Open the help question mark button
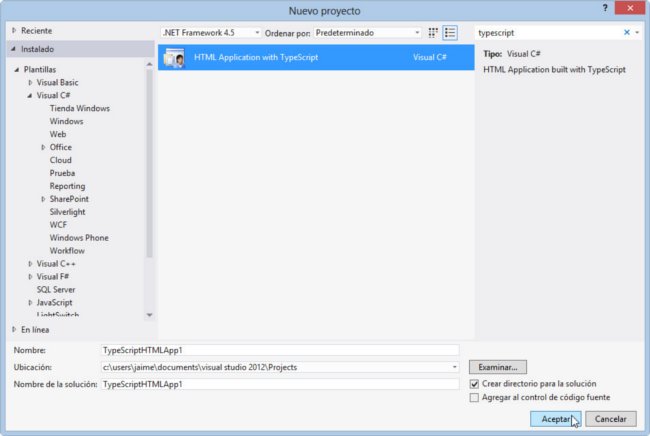The width and height of the screenshot is (650, 436). (605, 8)
